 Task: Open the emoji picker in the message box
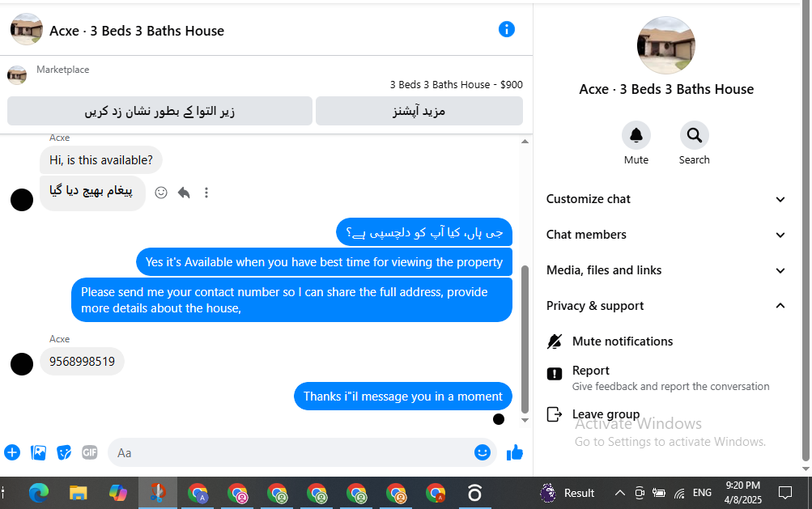[483, 452]
